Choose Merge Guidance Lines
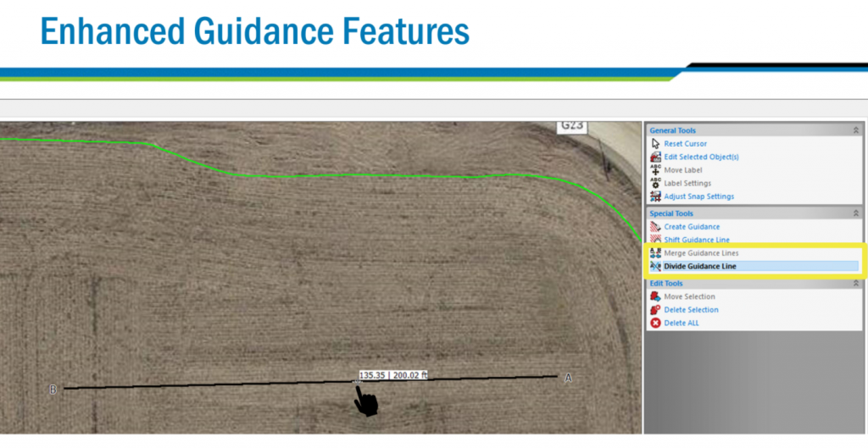The image size is (868, 448). (x=701, y=253)
